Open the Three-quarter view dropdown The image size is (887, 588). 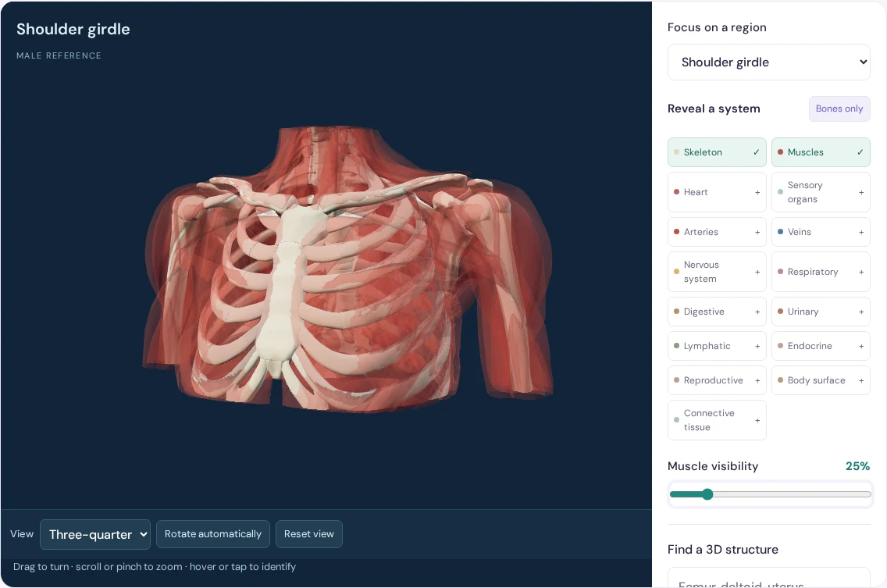click(x=95, y=534)
